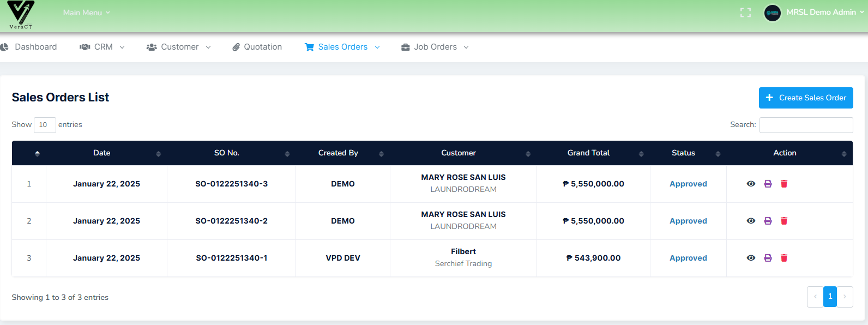Click Serchief Trading company text
The height and width of the screenshot is (325, 868).
point(463,263)
